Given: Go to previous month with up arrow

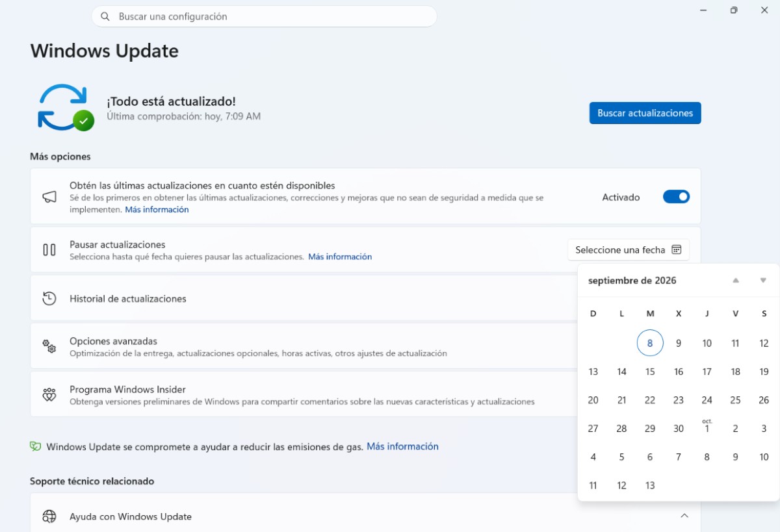Looking at the screenshot, I should coord(736,281).
